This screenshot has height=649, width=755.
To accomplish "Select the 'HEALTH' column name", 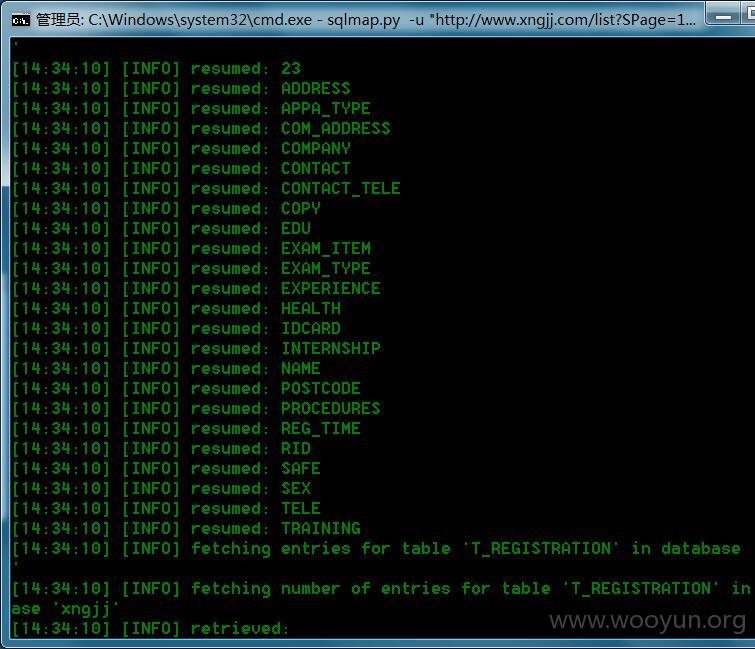I will coord(311,308).
